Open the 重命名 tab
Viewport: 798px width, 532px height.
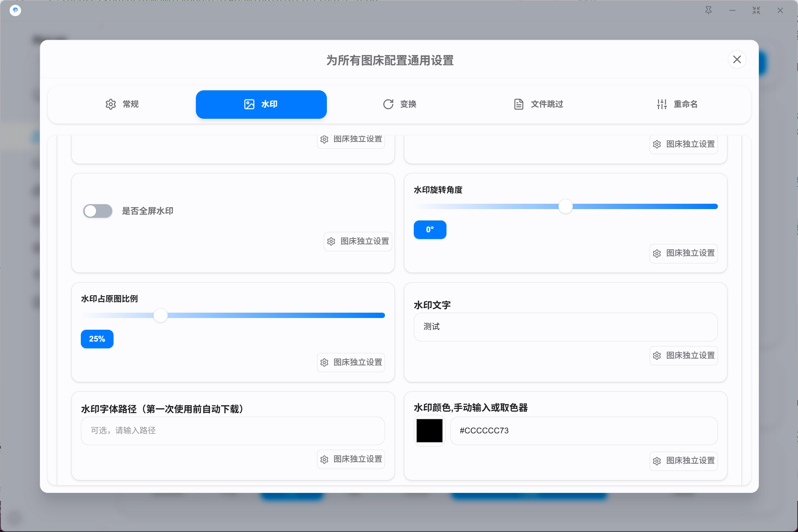(x=677, y=104)
